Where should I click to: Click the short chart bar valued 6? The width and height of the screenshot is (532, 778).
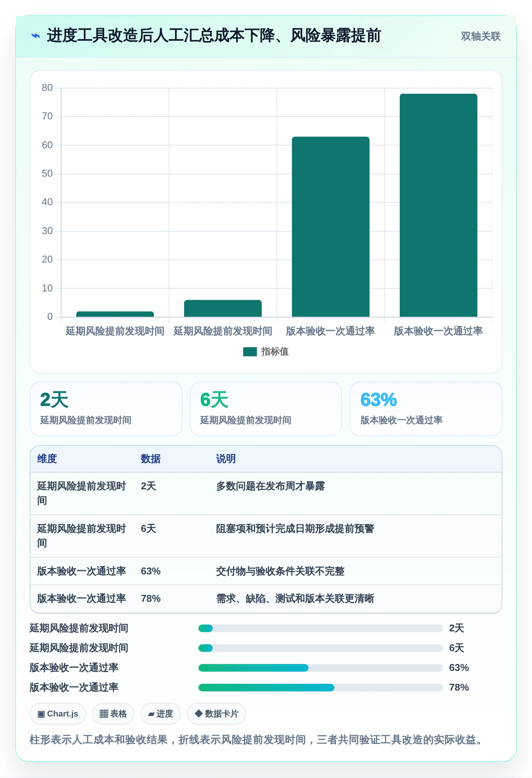tap(223, 308)
